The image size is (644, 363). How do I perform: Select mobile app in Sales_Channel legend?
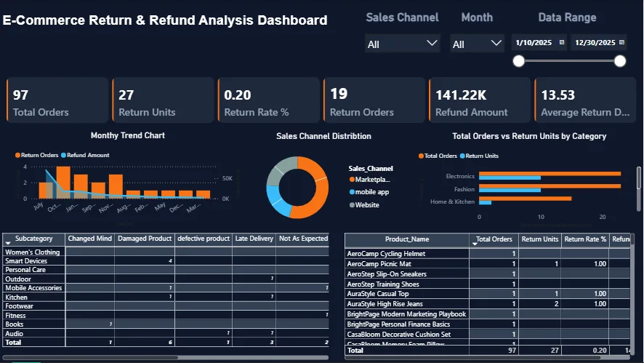point(369,192)
